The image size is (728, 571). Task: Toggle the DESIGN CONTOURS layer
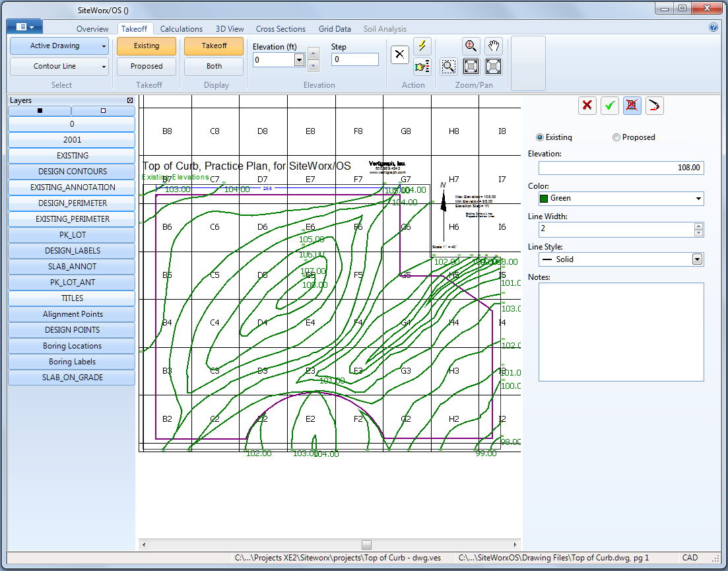click(x=72, y=172)
